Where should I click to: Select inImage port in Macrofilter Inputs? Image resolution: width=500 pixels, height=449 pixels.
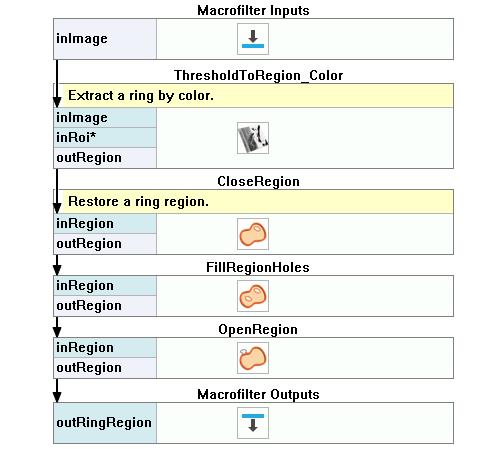pyautogui.click(x=105, y=39)
